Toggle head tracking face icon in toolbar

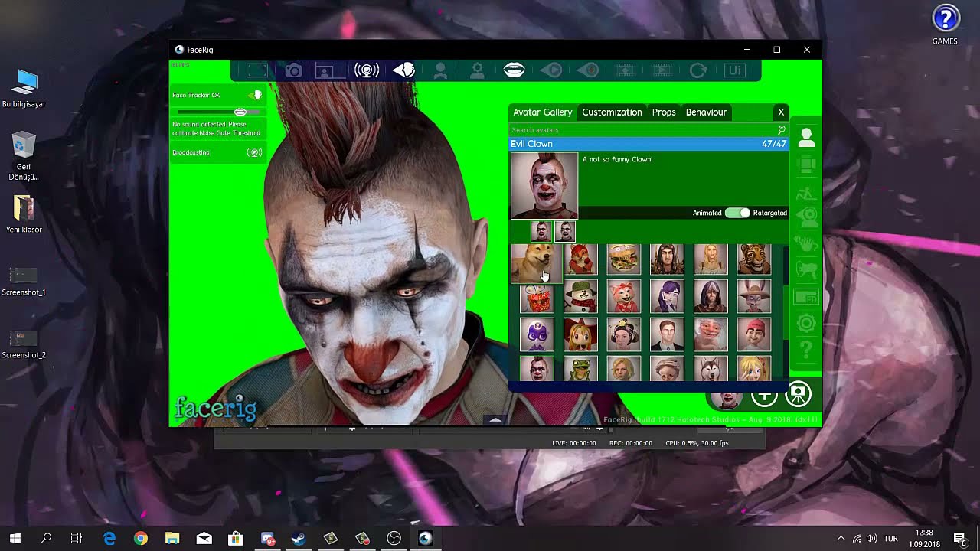point(403,70)
